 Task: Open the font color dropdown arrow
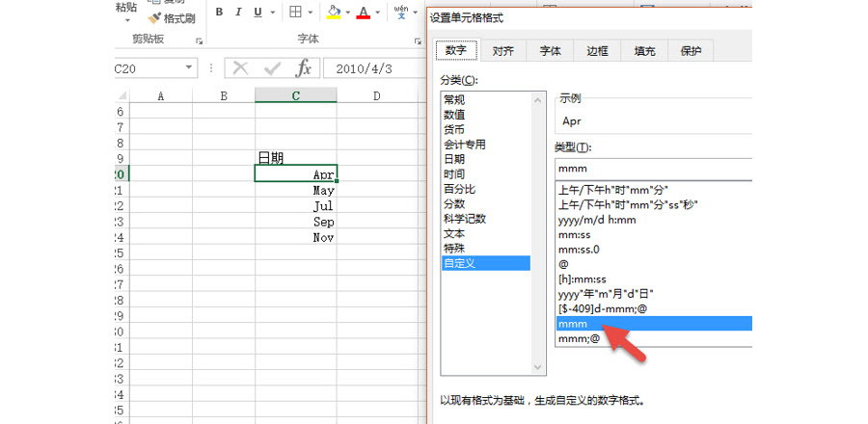pos(377,12)
